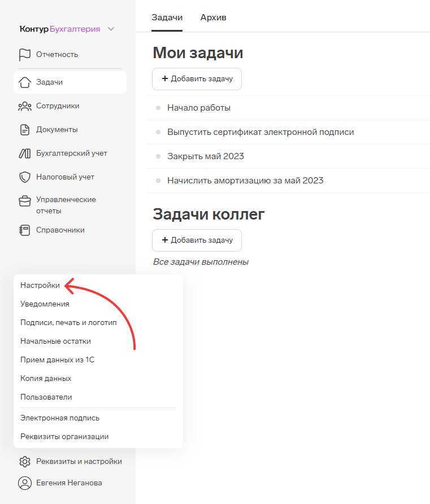Select Прием данных из 1С
The height and width of the screenshot is (504, 430).
tap(57, 360)
